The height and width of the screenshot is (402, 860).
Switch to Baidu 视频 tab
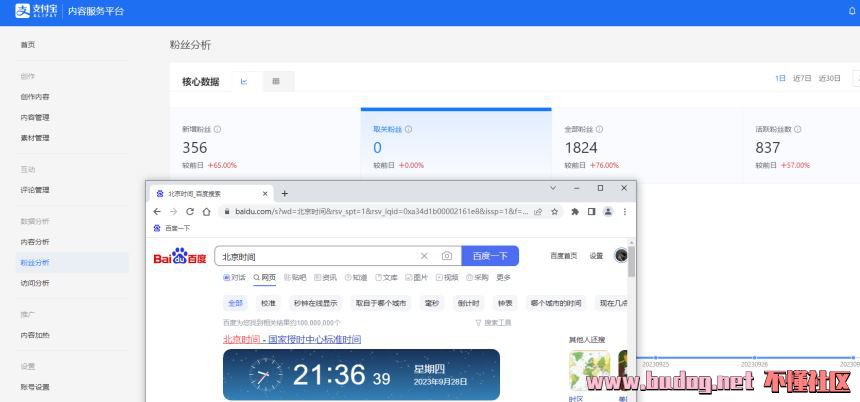pos(447,278)
